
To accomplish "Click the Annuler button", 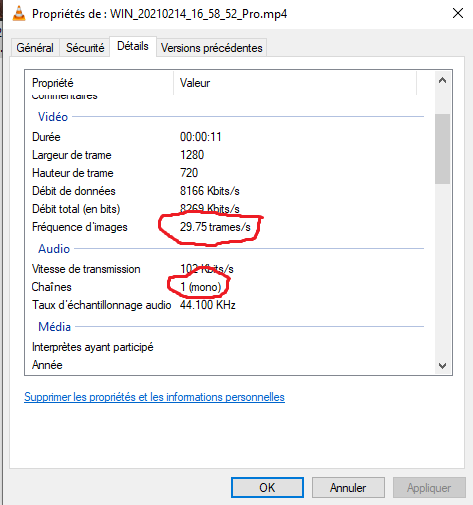I will 348,488.
